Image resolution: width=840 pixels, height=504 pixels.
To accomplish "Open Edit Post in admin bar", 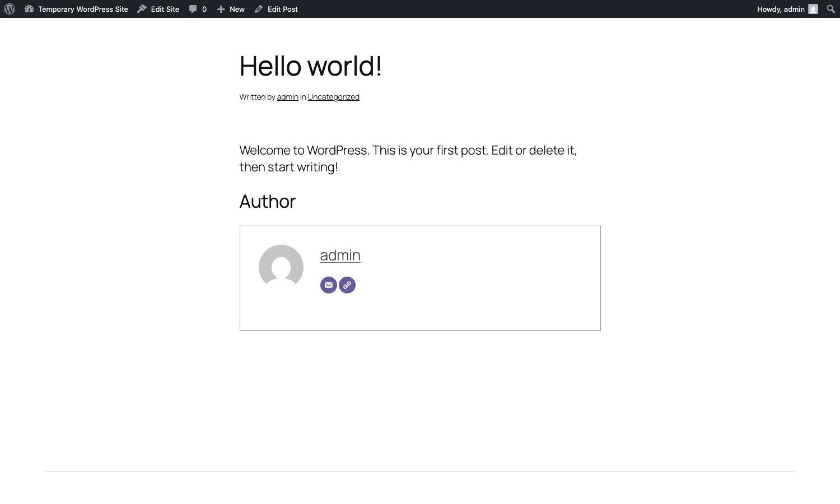I will (x=276, y=9).
